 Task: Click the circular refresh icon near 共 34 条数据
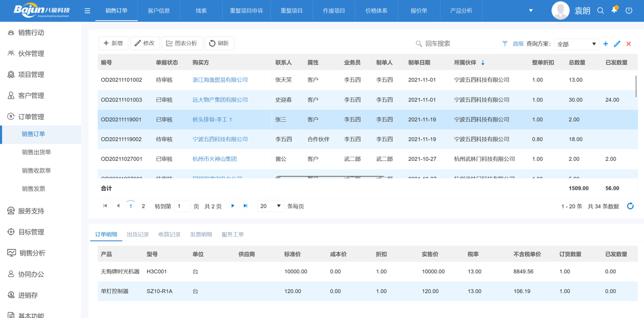(630, 205)
